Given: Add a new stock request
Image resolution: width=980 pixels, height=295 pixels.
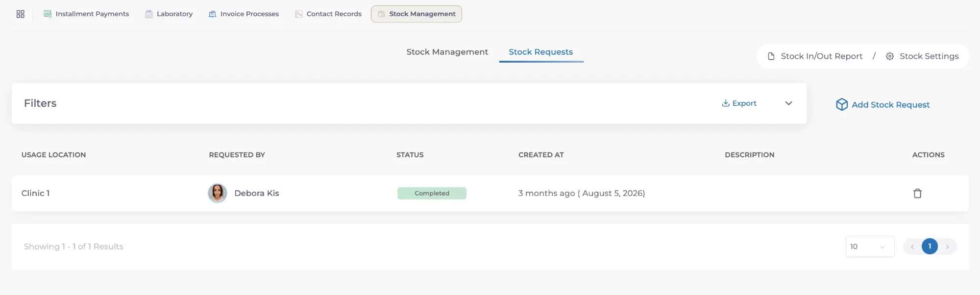Looking at the screenshot, I should (x=882, y=104).
